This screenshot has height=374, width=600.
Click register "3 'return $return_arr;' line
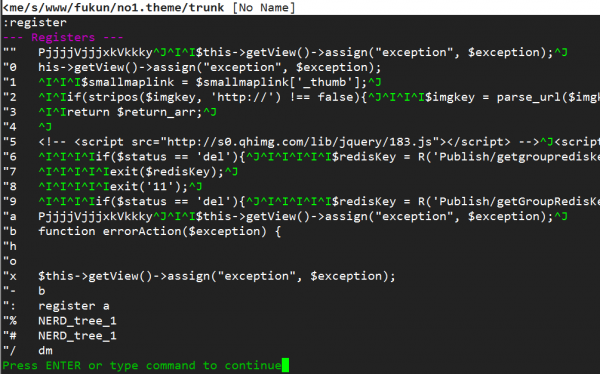click(127, 112)
